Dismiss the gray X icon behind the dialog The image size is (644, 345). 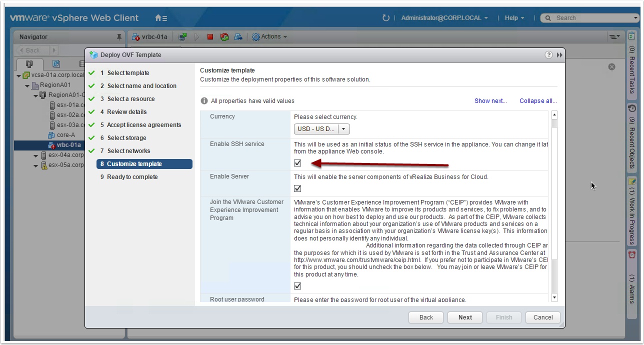tap(611, 66)
